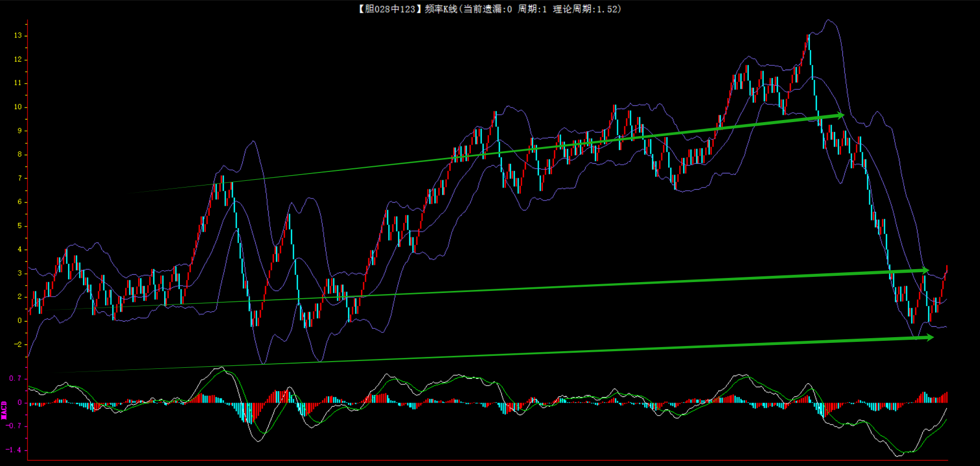Click the y-axis label 10

pos(18,106)
